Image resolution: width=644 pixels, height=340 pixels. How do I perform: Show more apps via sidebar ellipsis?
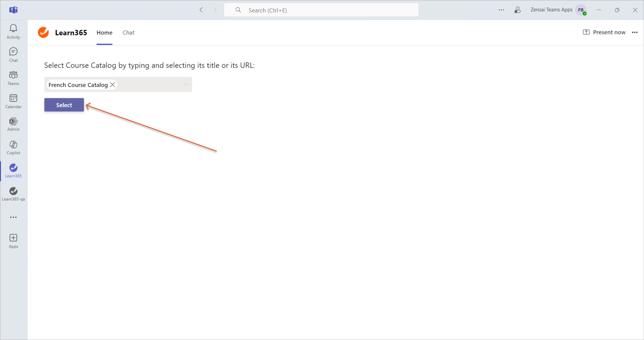(x=13, y=217)
